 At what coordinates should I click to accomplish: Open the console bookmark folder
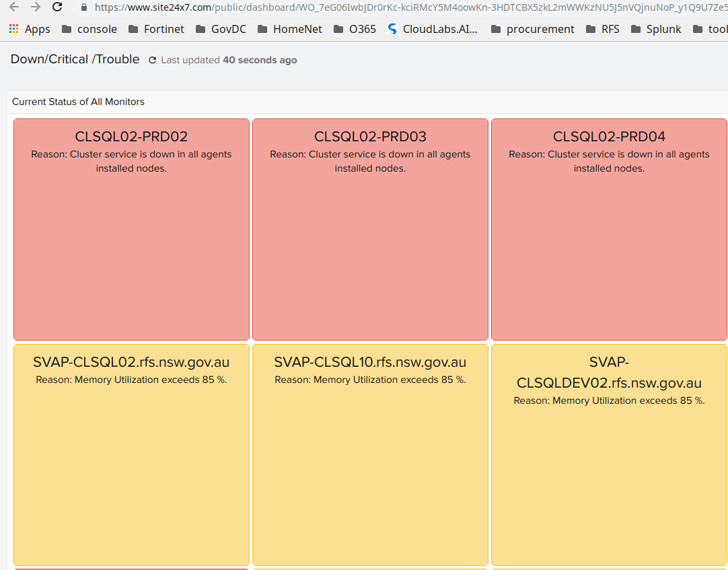tap(89, 29)
